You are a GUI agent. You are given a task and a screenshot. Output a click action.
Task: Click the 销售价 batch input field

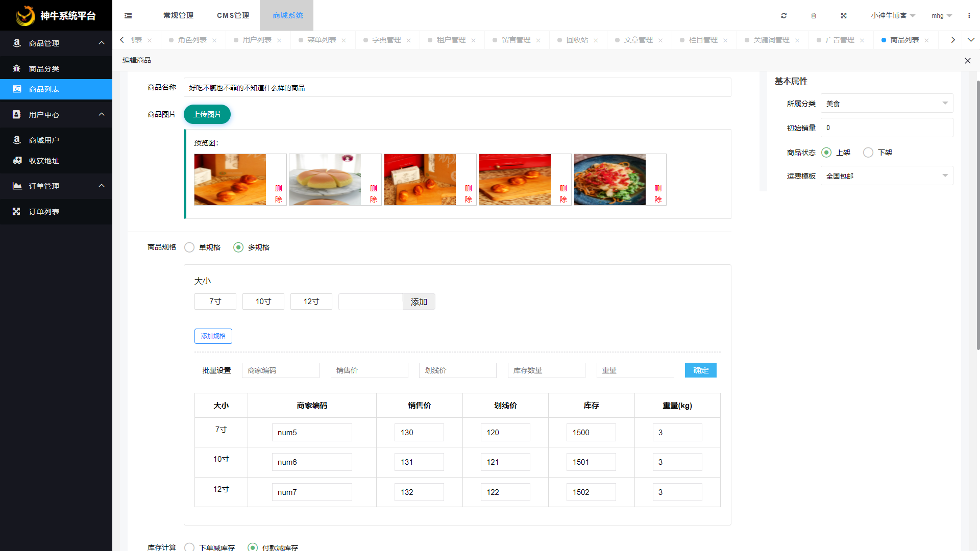[x=369, y=370]
